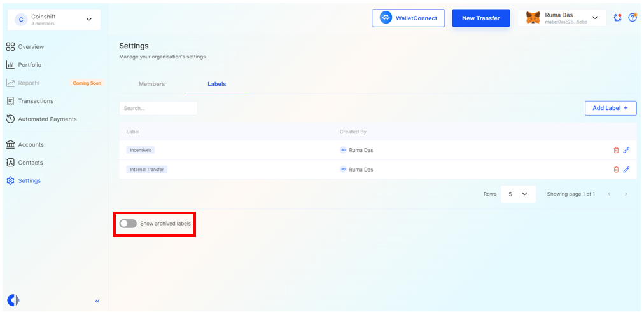
Task: Delete the Internal Transfer label
Action: coord(615,170)
